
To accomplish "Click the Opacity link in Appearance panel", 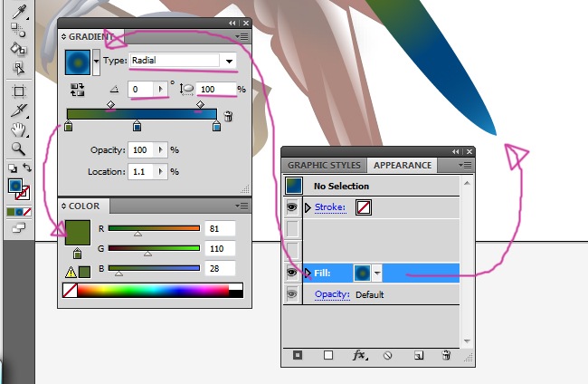I will click(x=332, y=295).
